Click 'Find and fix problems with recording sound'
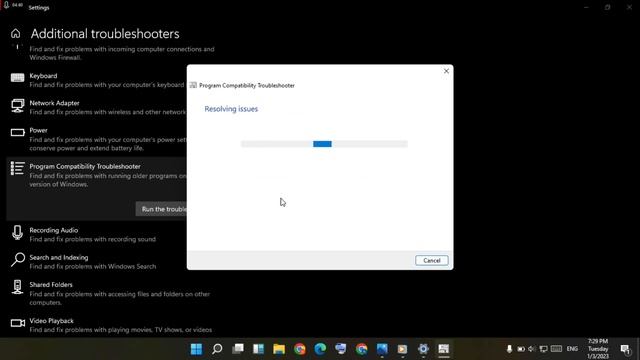 click(93, 239)
